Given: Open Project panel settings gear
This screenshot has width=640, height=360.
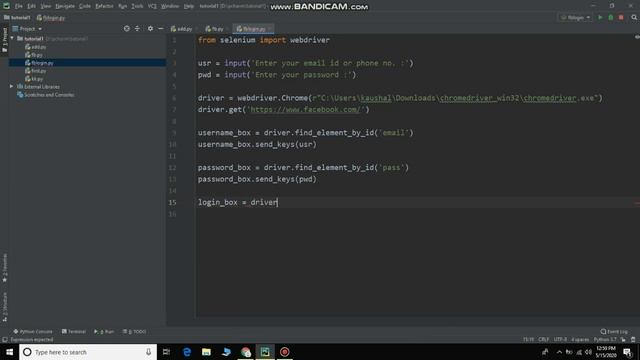Looking at the screenshot, I should click(150, 29).
